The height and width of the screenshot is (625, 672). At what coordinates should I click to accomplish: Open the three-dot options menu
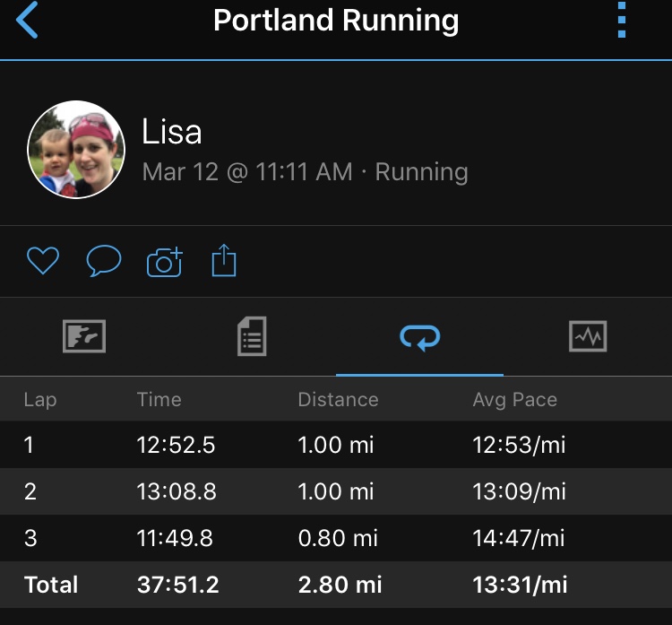point(622,20)
